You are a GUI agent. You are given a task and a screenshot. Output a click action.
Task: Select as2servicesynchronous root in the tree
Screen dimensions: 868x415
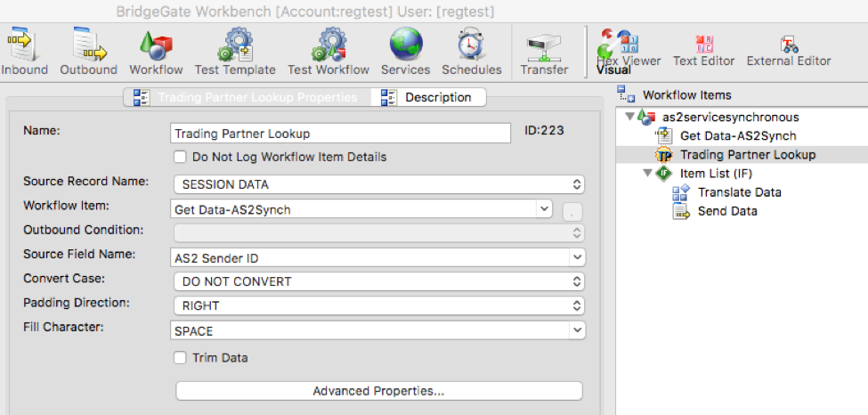click(731, 117)
